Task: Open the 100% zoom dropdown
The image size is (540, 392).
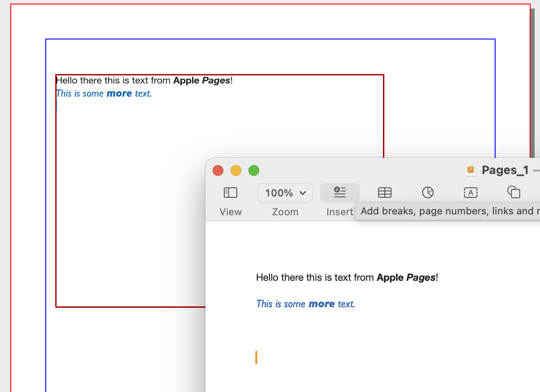Action: click(285, 193)
